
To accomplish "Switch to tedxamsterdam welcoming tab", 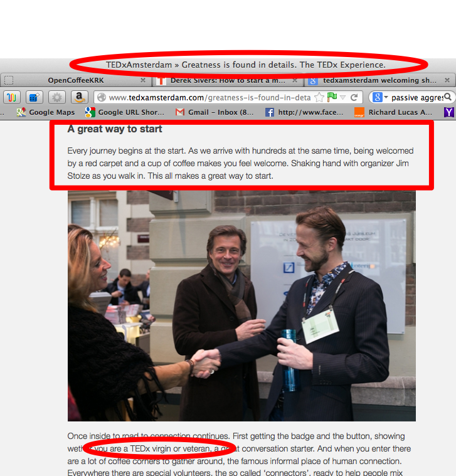I will [x=379, y=80].
